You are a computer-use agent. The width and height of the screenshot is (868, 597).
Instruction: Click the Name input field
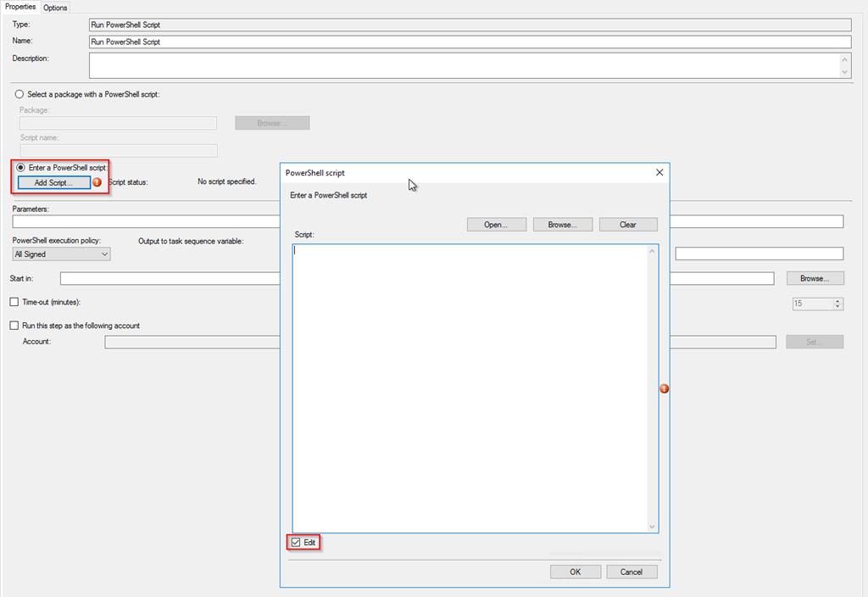[469, 42]
